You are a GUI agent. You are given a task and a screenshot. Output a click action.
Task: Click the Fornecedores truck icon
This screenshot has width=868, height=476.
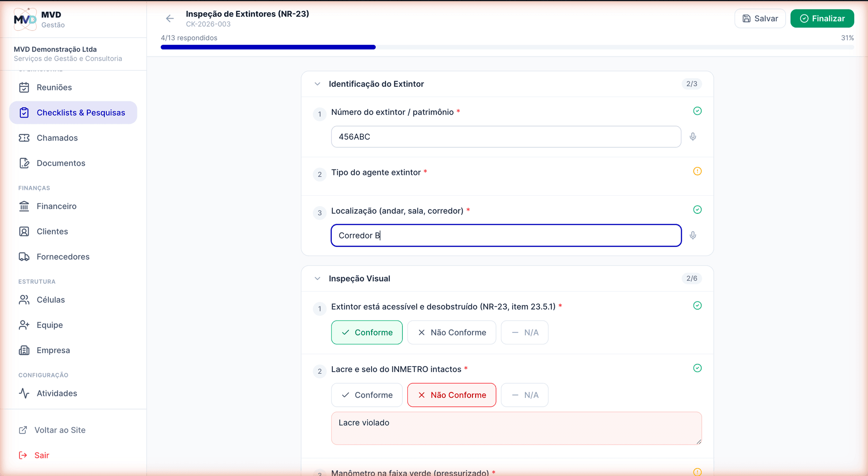pos(24,257)
